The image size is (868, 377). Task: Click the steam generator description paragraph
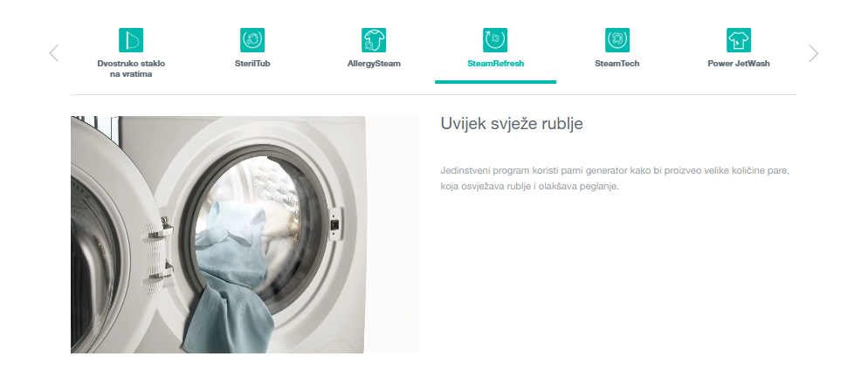615,178
